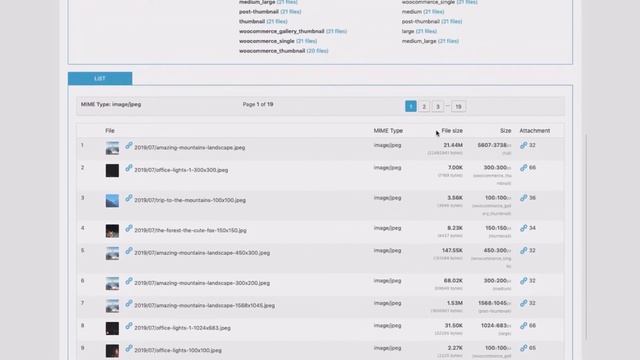Click filename the-forest-the-cute-fox-150x150.jpg
The image size is (640, 360).
[x=191, y=231]
